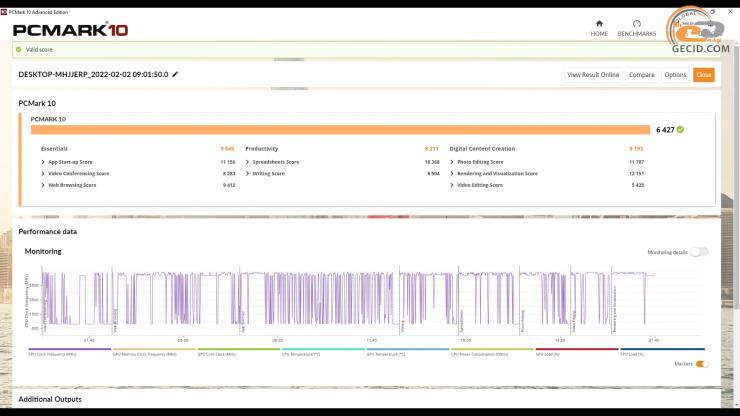Select CPU Power Consumption legend

coord(492,352)
